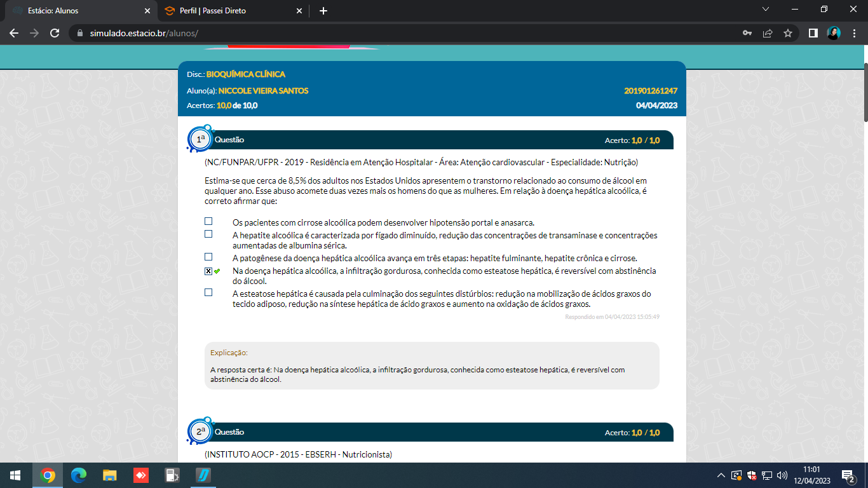Show hidden system tray icons
This screenshot has height=488, width=868.
pos(721,475)
